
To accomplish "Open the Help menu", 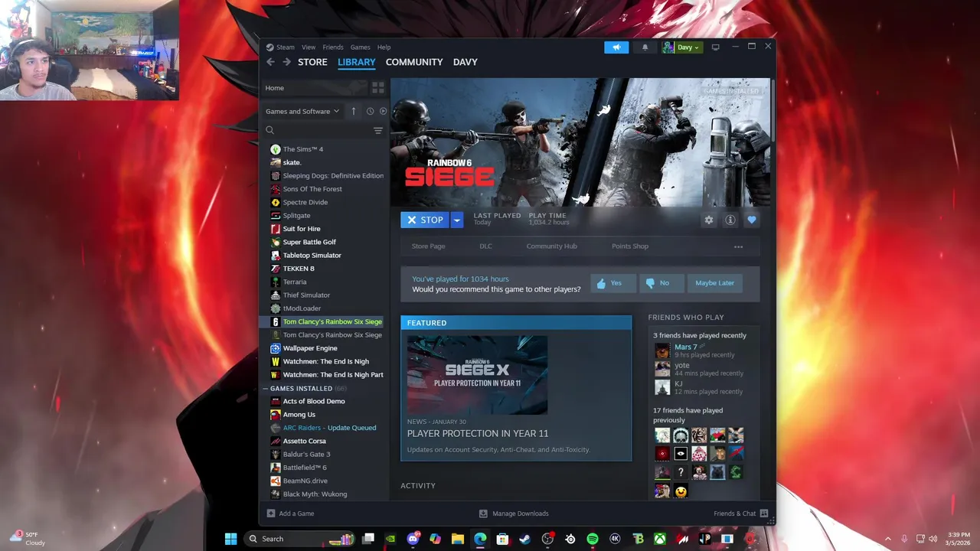I will (x=384, y=47).
